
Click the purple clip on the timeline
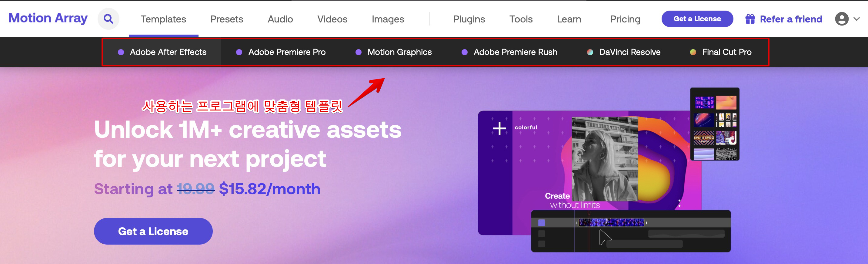pos(611,222)
